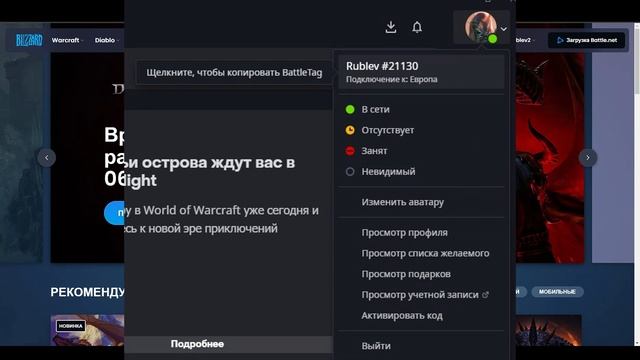Screen dimensions: 640x360
Task: Expand the Diablo menu on the website
Action: point(107,40)
